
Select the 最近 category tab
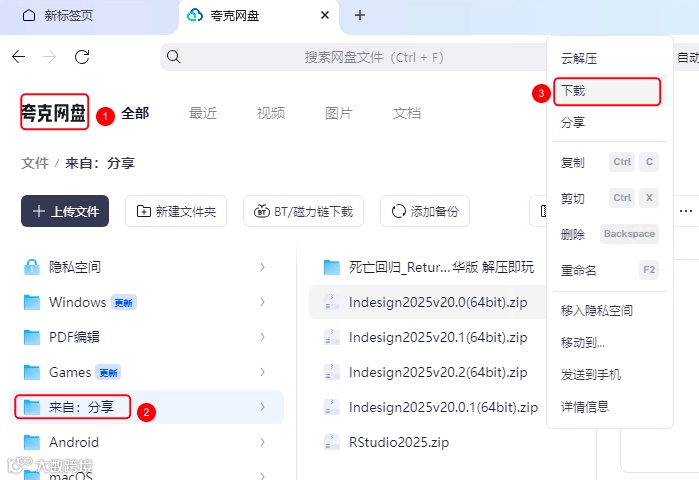[203, 113]
